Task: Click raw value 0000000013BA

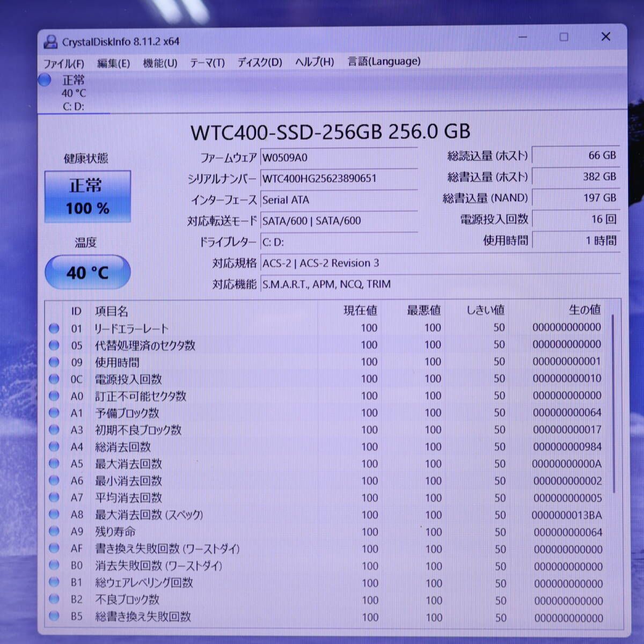Action: (567, 515)
